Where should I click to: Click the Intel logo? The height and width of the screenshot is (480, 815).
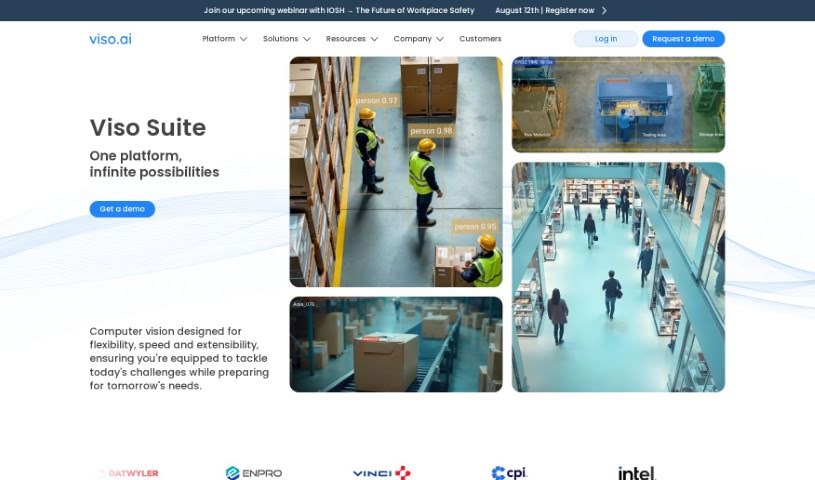636,473
